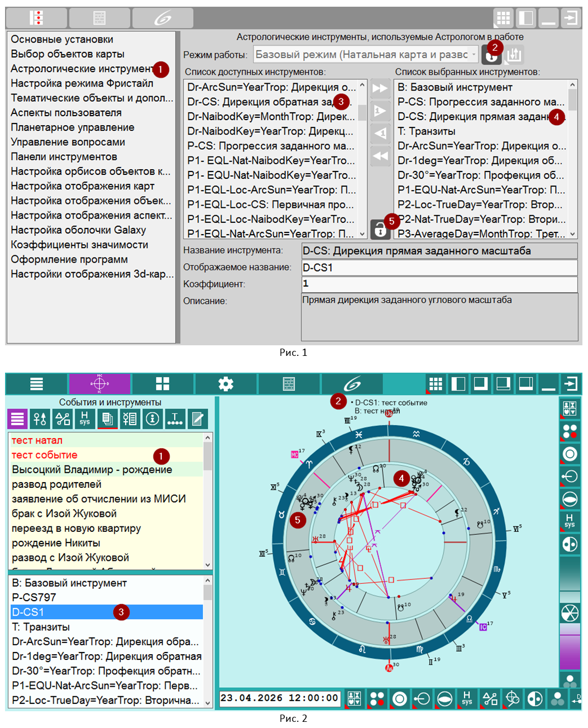Click the four-dots icon in right sidebar
Viewport: 588px width, 728px height.
(x=570, y=431)
